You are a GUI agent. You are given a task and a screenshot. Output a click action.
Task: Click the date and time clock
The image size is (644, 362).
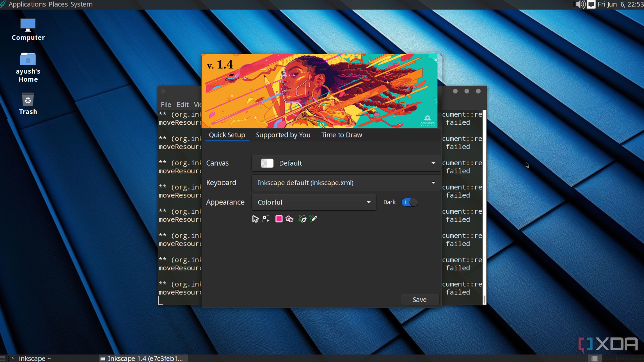pos(621,4)
